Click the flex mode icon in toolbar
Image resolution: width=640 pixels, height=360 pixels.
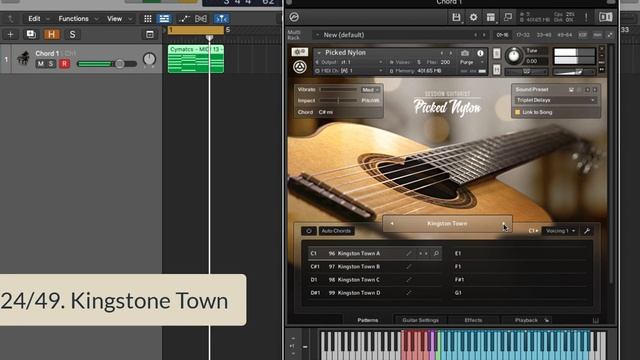[x=201, y=19]
